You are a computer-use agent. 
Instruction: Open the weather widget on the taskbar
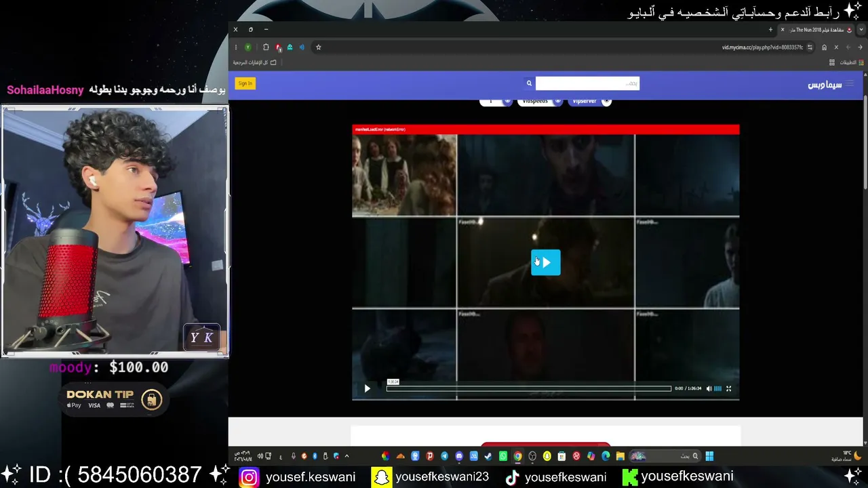tap(848, 456)
